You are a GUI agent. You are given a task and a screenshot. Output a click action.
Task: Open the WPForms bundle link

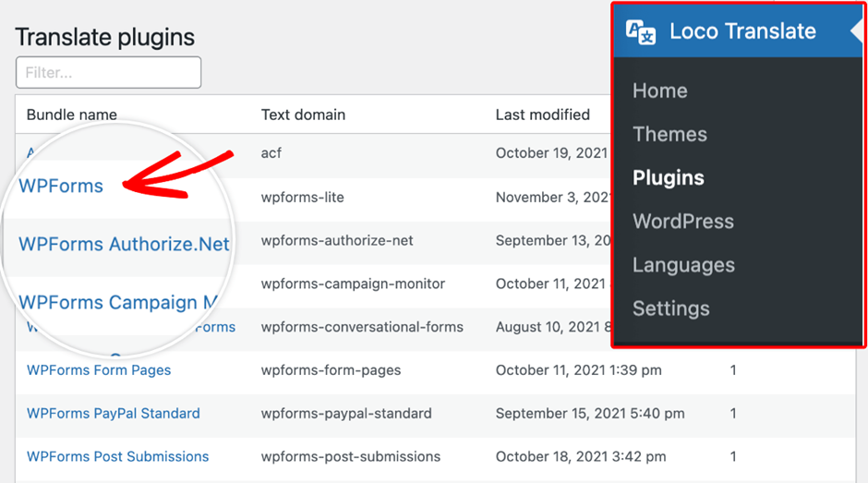(x=61, y=186)
